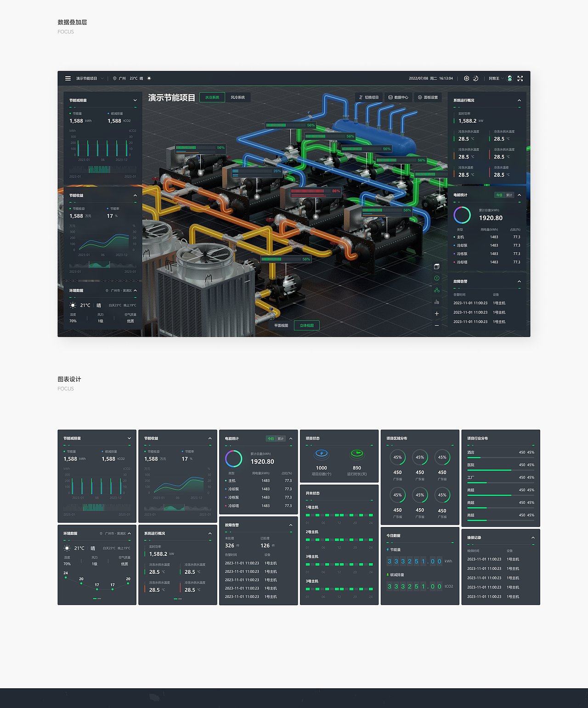
Task: Click pagination dots in lower 系统运行概况 card
Action: pyautogui.click(x=178, y=599)
